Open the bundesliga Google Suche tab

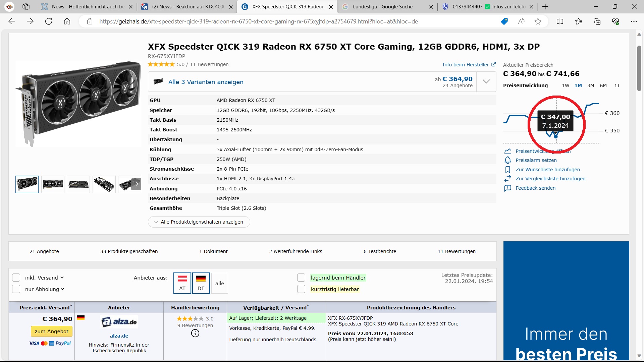(x=382, y=7)
